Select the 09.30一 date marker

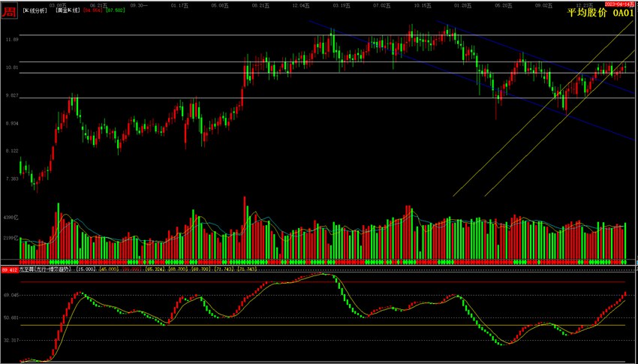pyautogui.click(x=139, y=5)
